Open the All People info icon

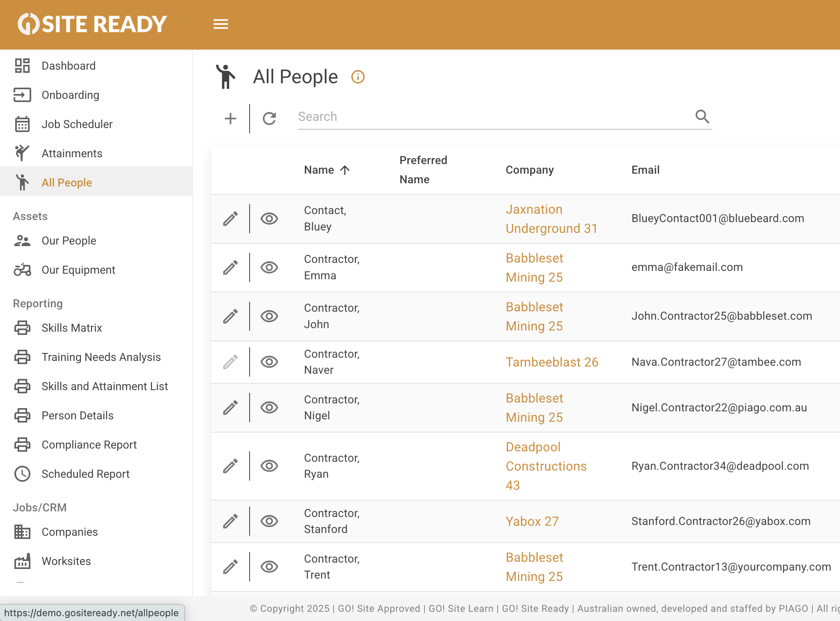tap(358, 76)
